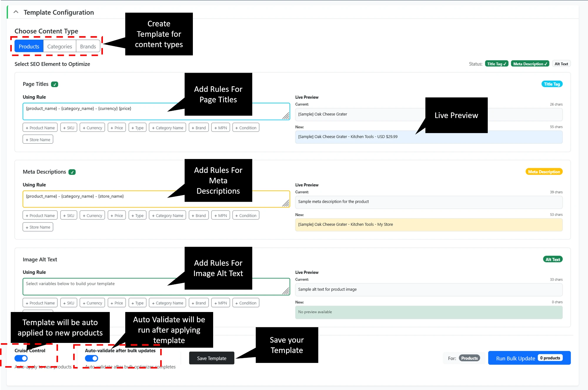588x390 pixels.
Task: Click the Alt Text badge in Image Alt Text panel
Action: (552, 259)
